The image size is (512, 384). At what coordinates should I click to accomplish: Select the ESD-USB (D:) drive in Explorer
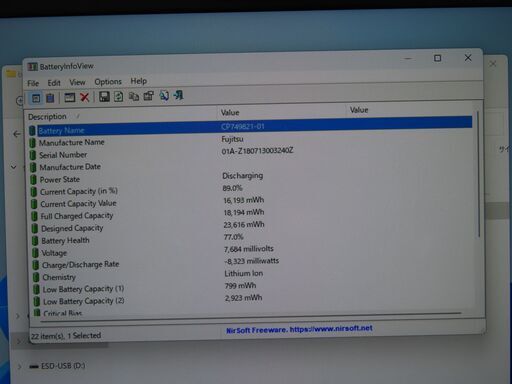click(63, 366)
